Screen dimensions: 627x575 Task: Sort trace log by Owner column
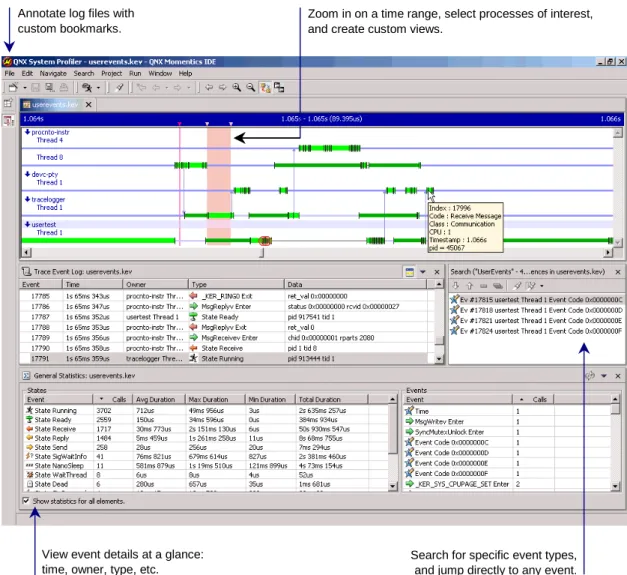(x=155, y=284)
